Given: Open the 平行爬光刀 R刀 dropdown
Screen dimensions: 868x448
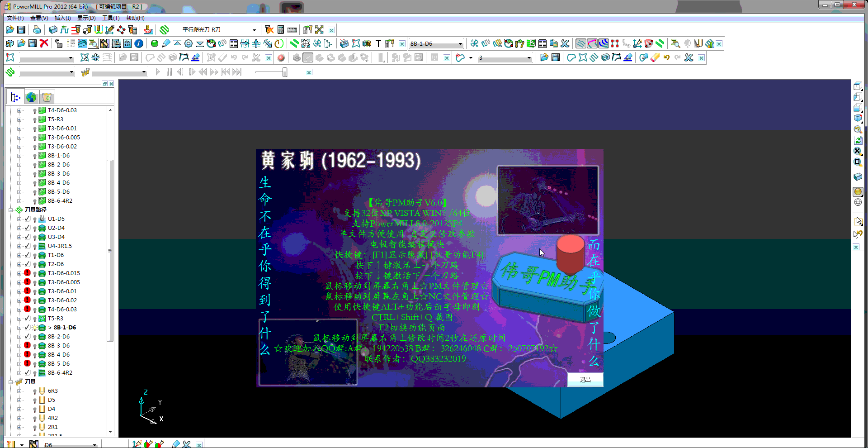Looking at the screenshot, I should 254,30.
